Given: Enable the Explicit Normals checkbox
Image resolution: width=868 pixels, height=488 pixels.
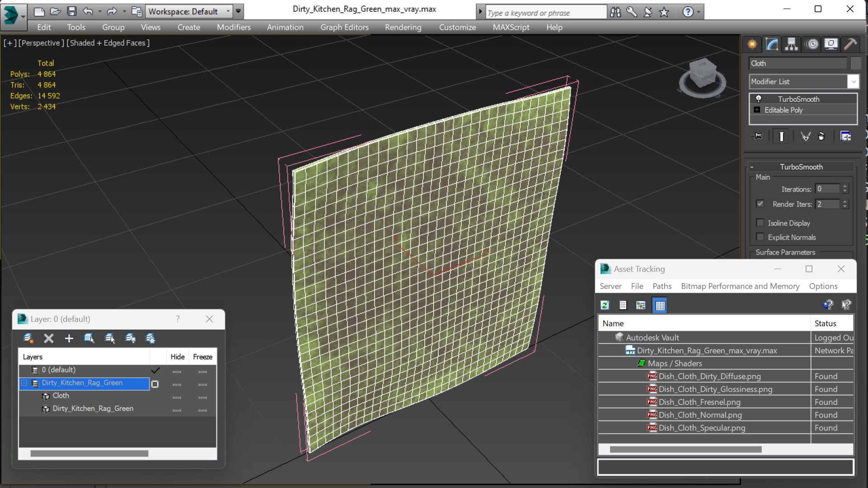Looking at the screenshot, I should [x=760, y=237].
